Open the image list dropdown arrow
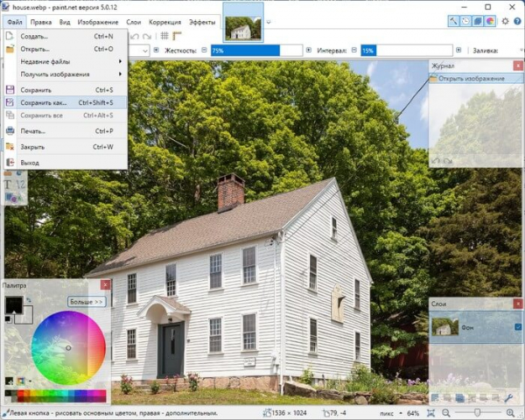 (269, 22)
